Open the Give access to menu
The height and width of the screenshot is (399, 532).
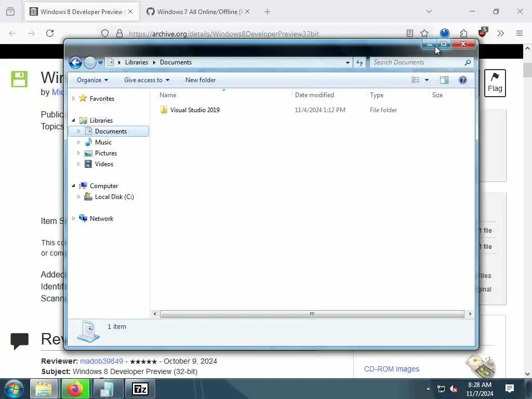click(147, 80)
